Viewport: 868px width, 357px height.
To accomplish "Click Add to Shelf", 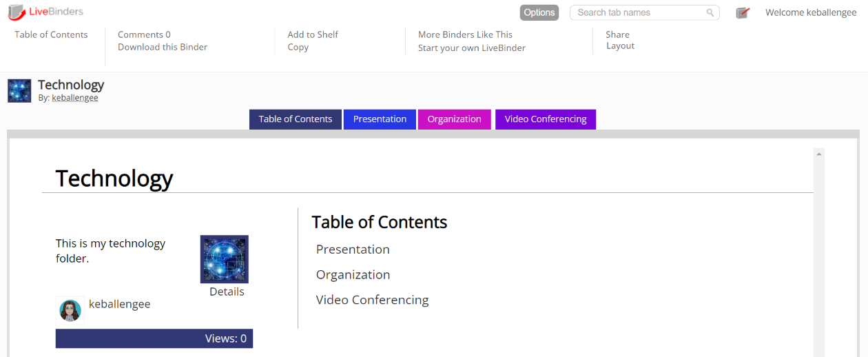I will coord(313,34).
